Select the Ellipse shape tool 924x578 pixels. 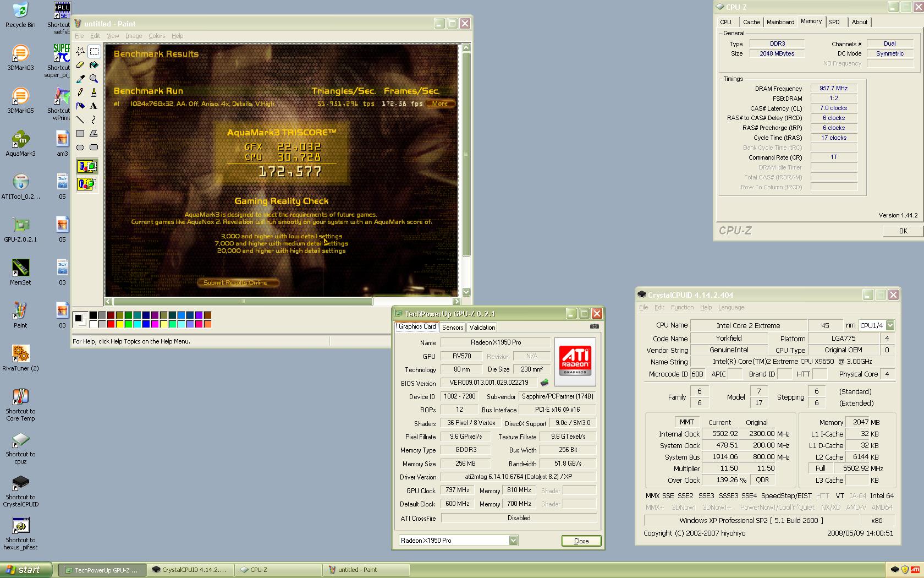coord(80,147)
